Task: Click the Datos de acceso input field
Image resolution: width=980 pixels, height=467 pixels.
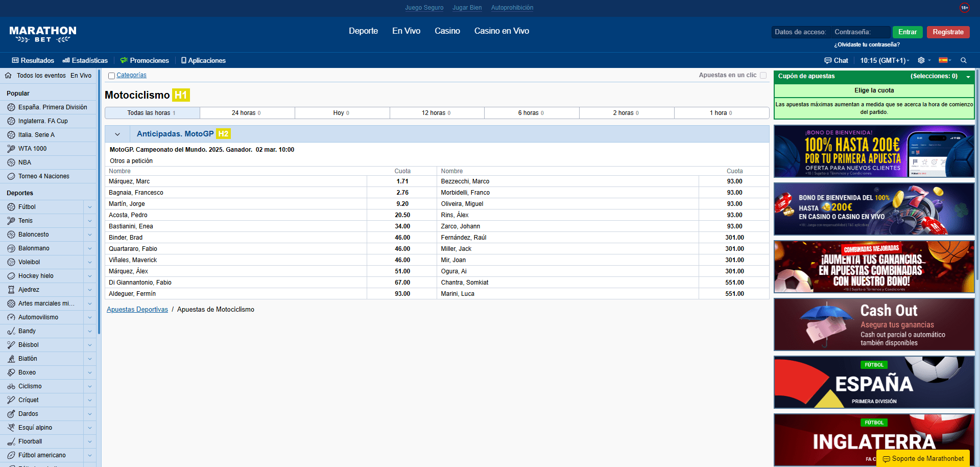Action: 801,32
